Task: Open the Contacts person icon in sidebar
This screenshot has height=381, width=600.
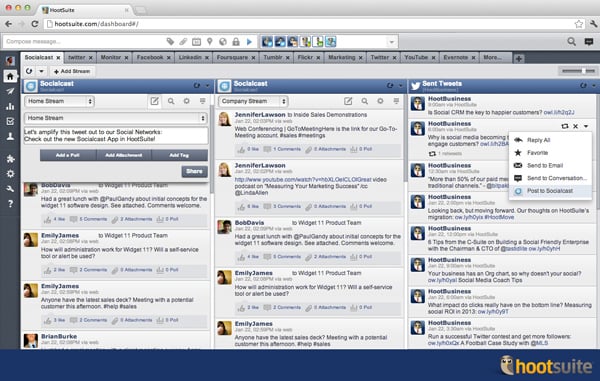Action: pos(10,136)
